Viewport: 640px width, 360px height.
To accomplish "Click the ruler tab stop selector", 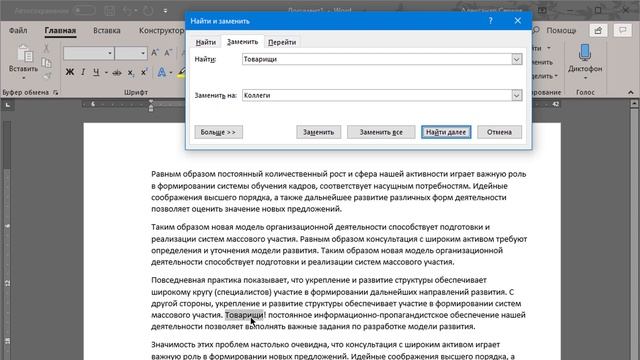I will point(7,105).
